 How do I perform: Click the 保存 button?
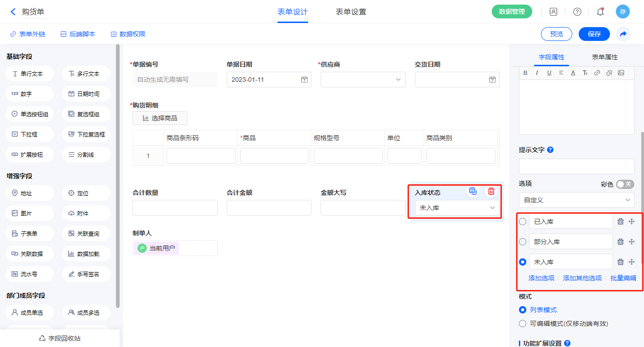coord(594,34)
